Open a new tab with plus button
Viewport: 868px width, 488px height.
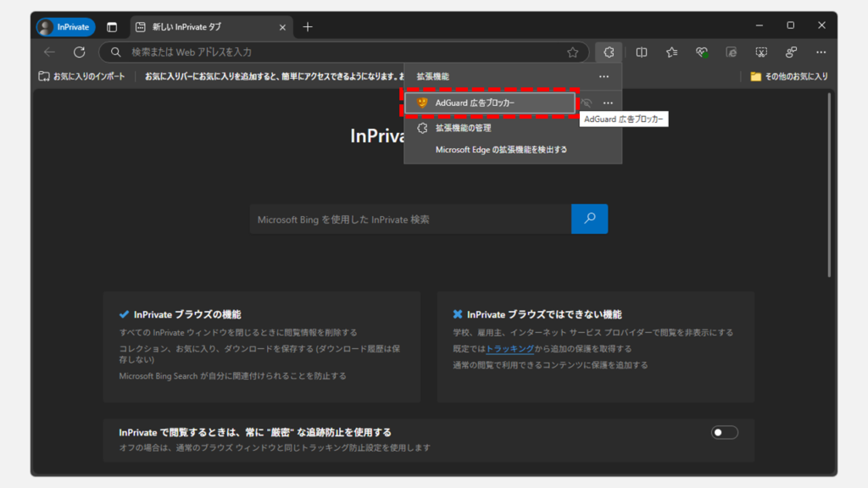[x=308, y=27]
